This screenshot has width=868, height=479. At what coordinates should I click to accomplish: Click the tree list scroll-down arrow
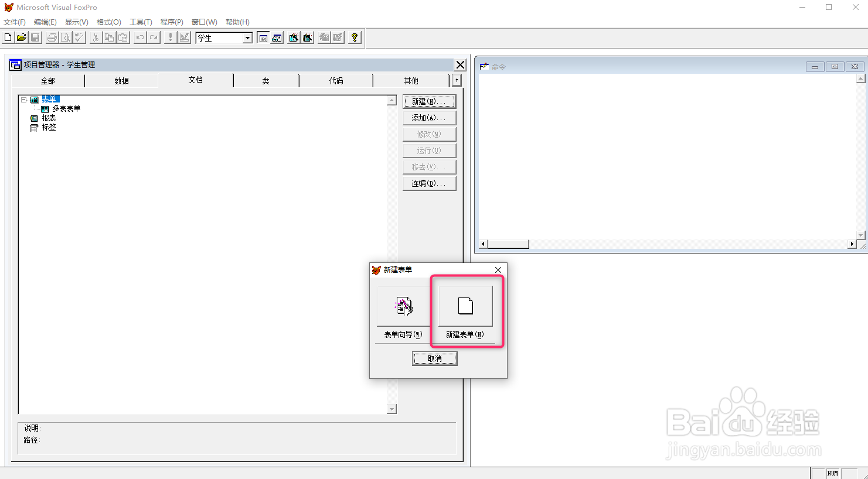pos(392,409)
